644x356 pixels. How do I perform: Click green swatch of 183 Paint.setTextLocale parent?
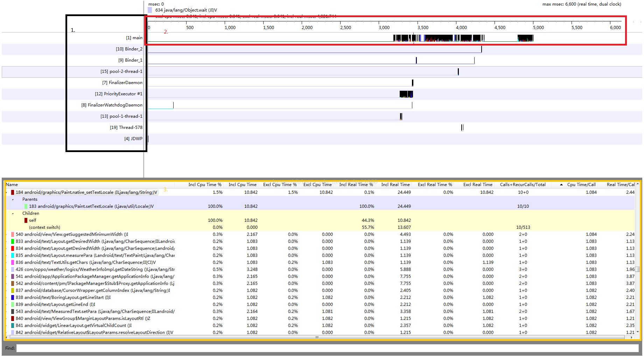coord(26,206)
